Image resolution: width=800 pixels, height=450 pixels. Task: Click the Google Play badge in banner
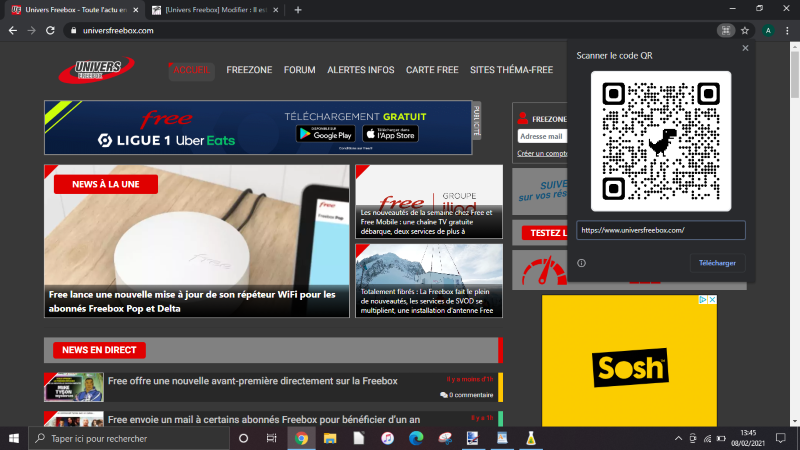[x=326, y=134]
